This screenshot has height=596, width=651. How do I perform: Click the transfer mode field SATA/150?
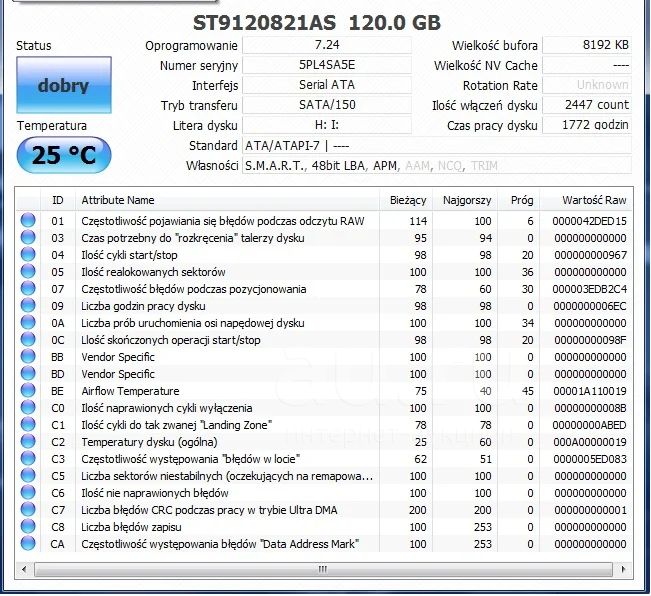(x=327, y=105)
